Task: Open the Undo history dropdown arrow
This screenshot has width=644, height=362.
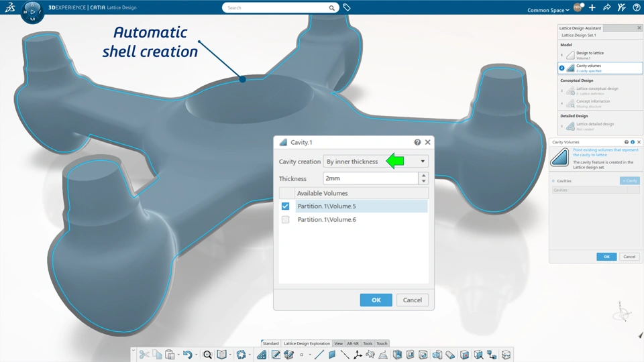Action: click(196, 355)
